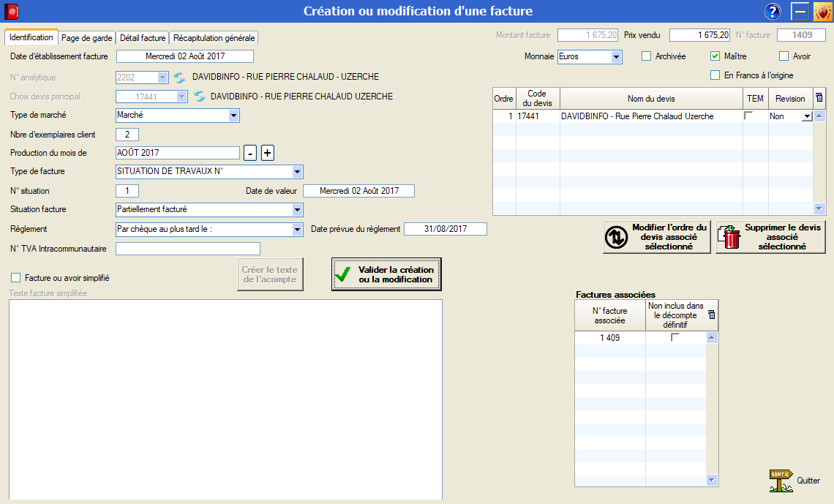This screenshot has width=834, height=504.
Task: Click the refresh icon next to N° analytique
Action: 180,78
